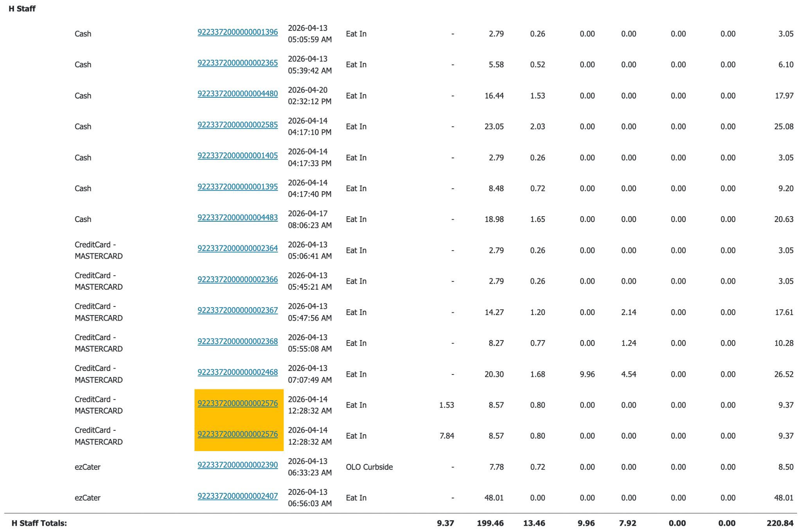The width and height of the screenshot is (801, 532).
Task: Open highlighted order 2576 with 7.84 amount
Action: pyautogui.click(x=237, y=434)
